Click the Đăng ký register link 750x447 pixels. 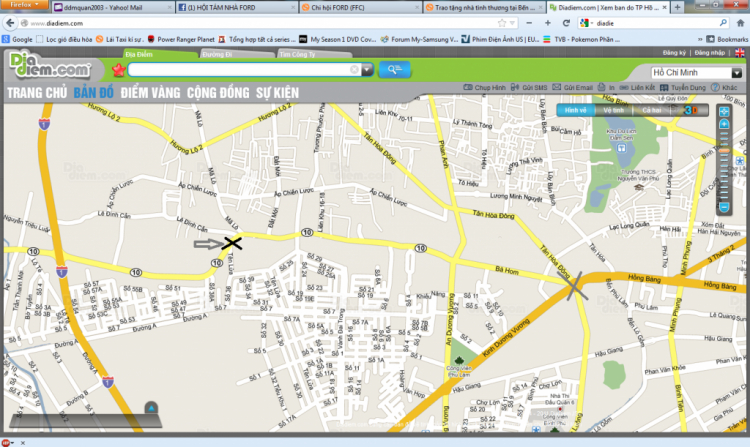tap(674, 53)
